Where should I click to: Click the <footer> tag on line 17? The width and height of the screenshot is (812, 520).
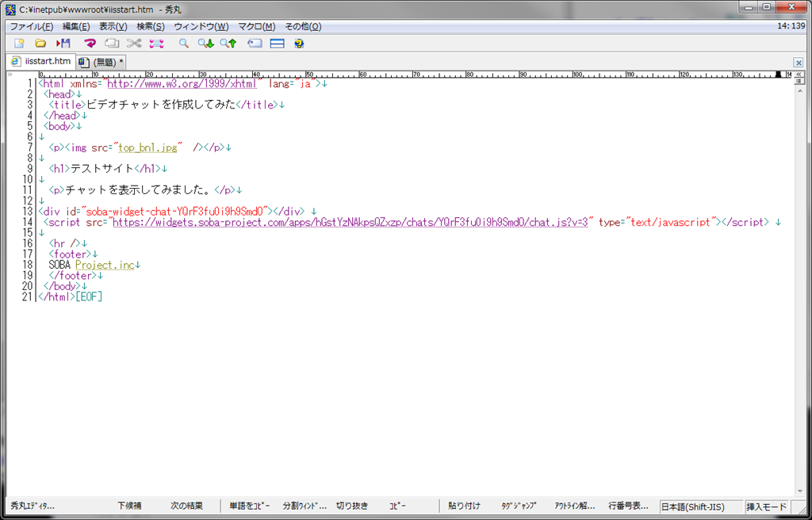pos(71,254)
